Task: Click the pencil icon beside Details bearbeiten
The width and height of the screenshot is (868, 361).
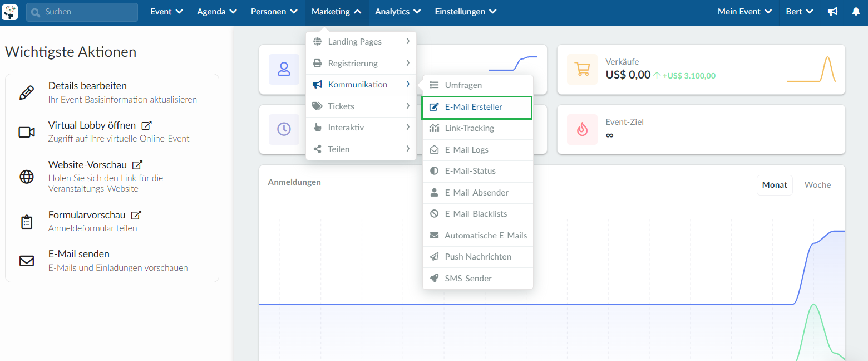Action: 27,92
